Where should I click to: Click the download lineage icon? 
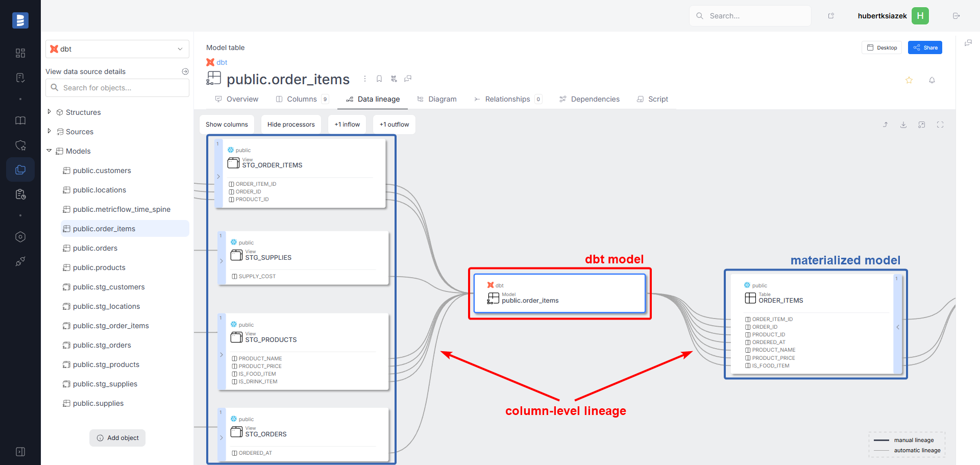[903, 125]
